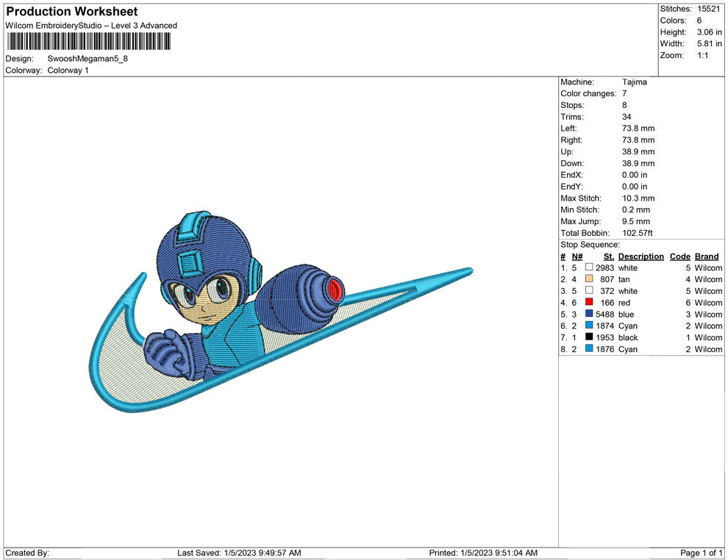Click the 'tan' description text

624,279
